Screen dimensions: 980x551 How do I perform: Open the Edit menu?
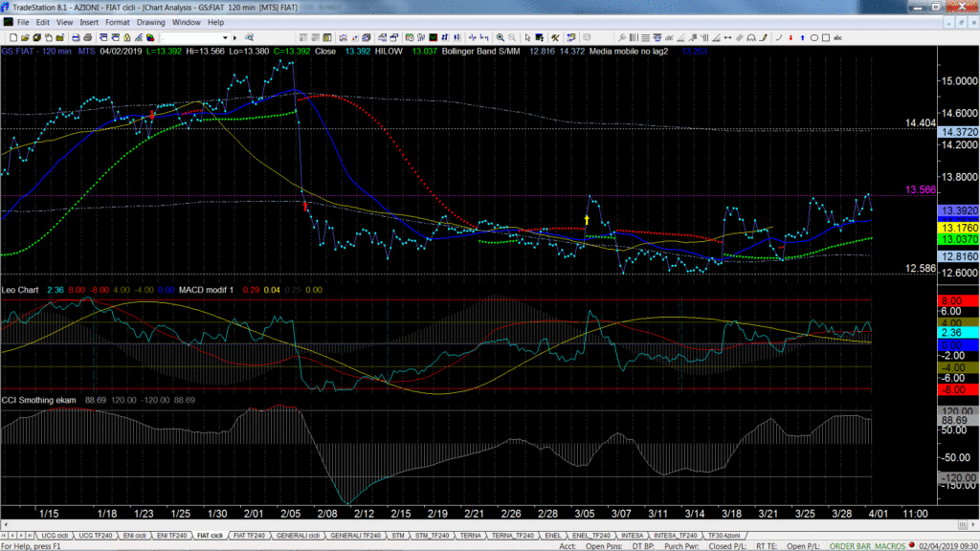pyautogui.click(x=42, y=23)
